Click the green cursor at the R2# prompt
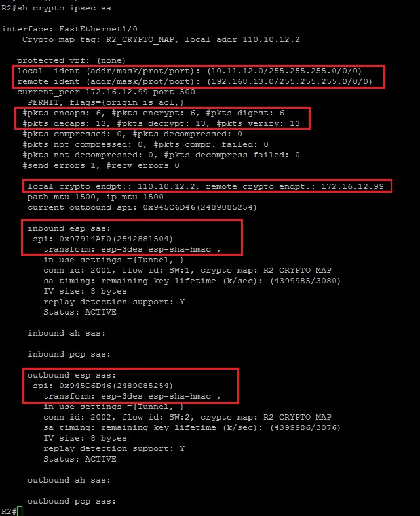Image resolution: width=420 pixels, height=516 pixels. coord(20,511)
